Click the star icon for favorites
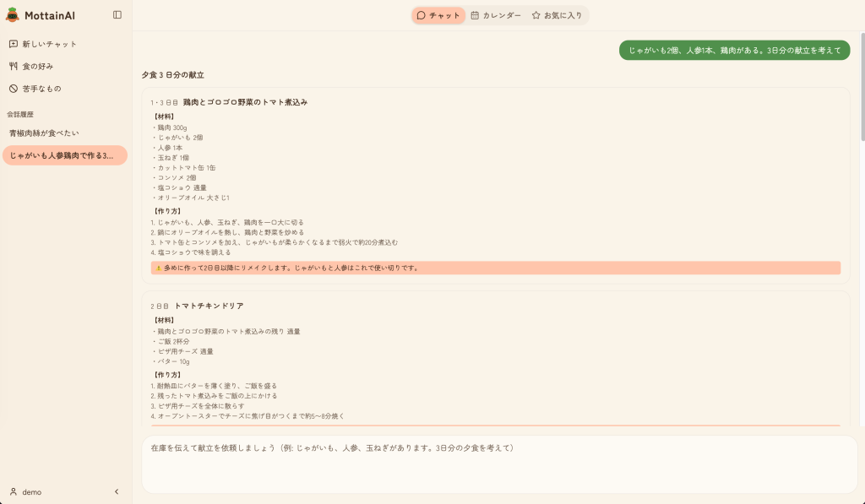This screenshot has width=865, height=504. pyautogui.click(x=536, y=15)
